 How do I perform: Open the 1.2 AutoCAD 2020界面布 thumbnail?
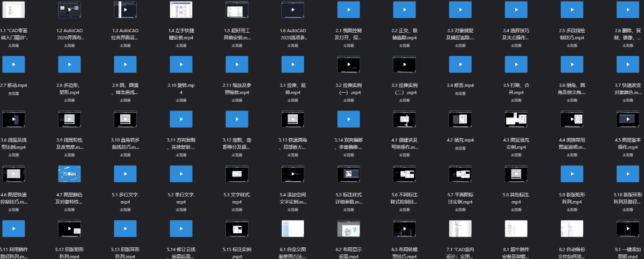click(69, 10)
